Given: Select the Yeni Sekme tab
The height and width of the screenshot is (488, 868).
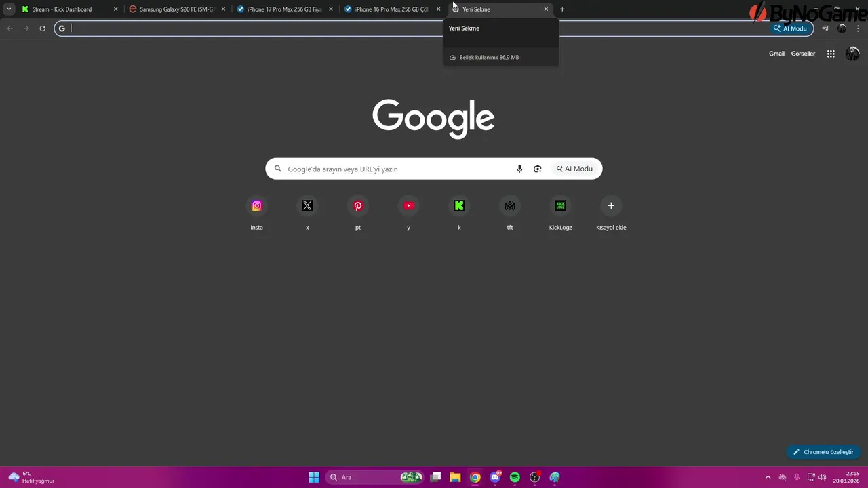Looking at the screenshot, I should click(x=499, y=9).
